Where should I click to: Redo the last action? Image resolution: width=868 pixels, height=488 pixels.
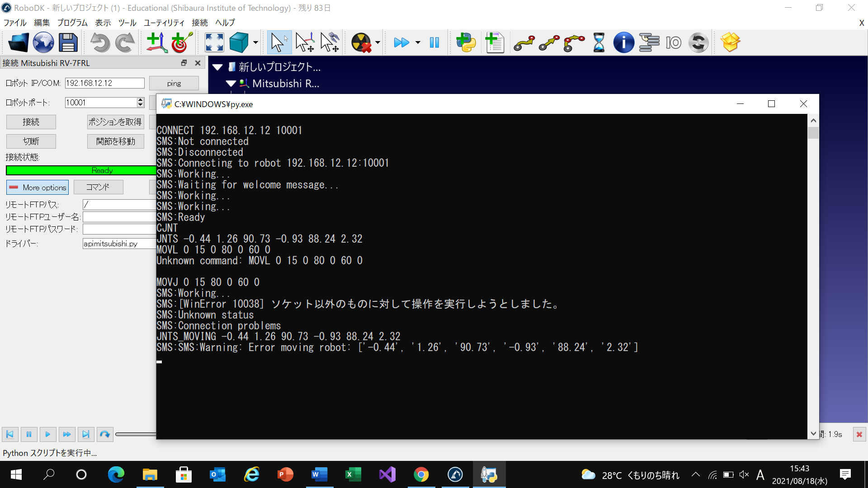pos(125,43)
